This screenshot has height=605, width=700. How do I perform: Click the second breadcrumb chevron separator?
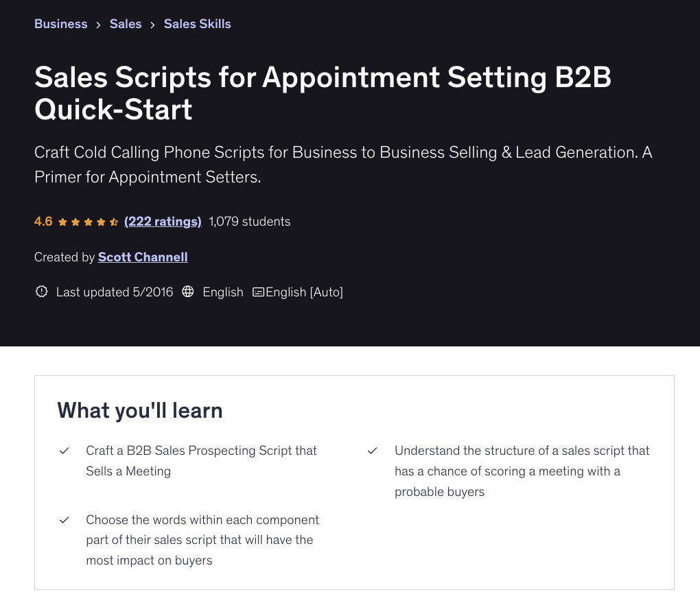click(152, 25)
